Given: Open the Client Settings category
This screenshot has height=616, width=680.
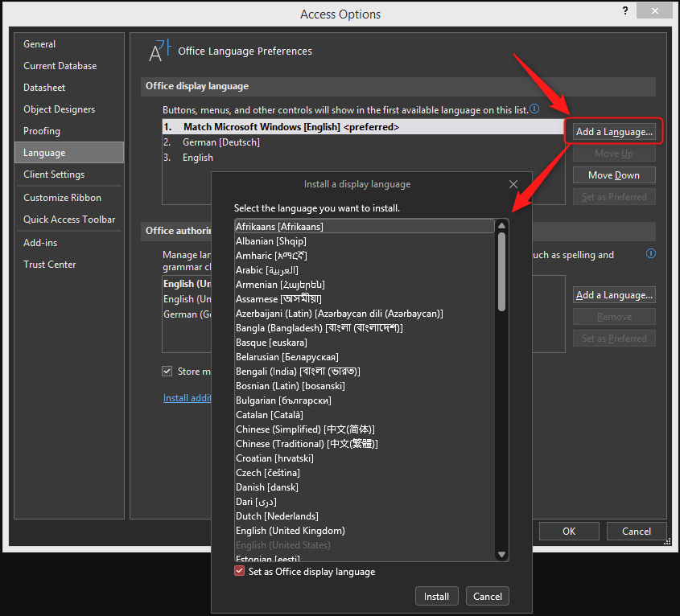Looking at the screenshot, I should click(69, 175).
